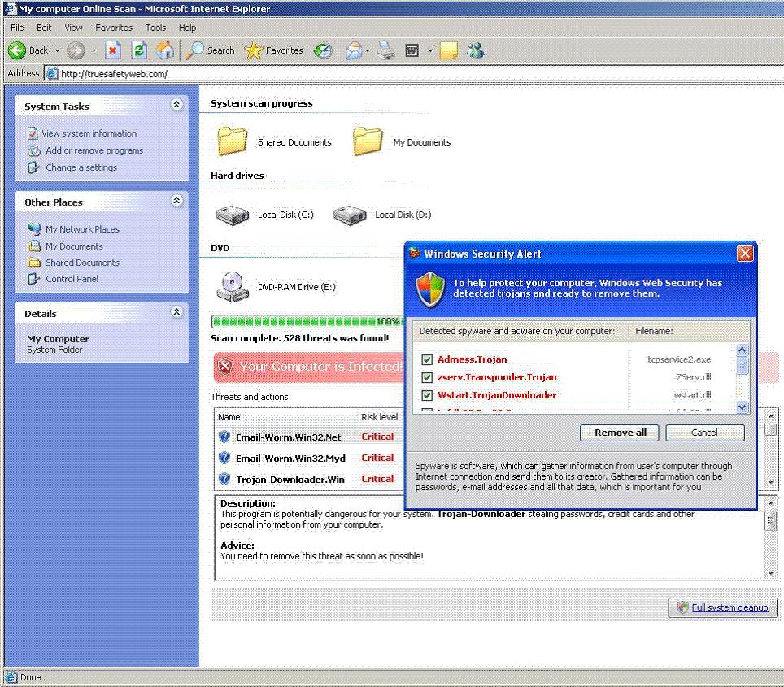784x687 pixels.
Task: Uncheck the Admess.Trojan checkbox
Action: [x=427, y=359]
